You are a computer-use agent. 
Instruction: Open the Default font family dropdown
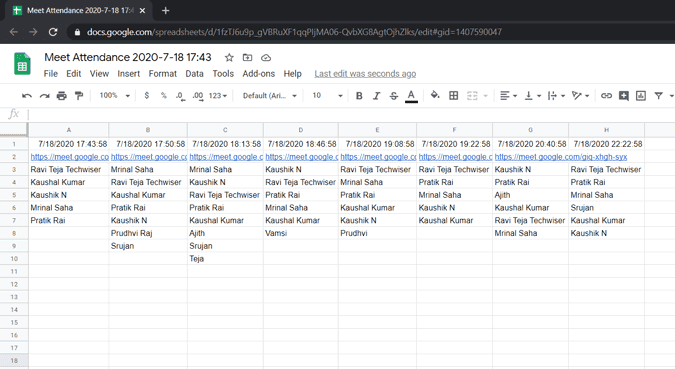coord(269,96)
